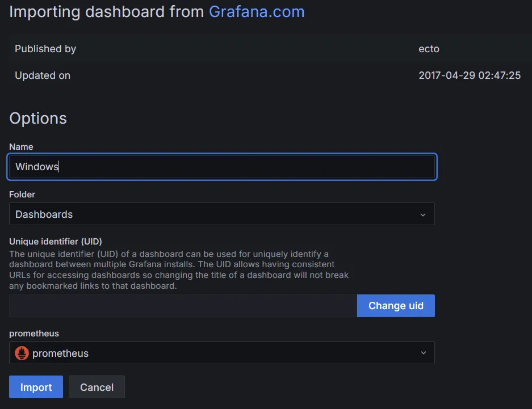Click the 'prometheus' label above the dropdown
This screenshot has height=409, width=532.
click(x=34, y=334)
